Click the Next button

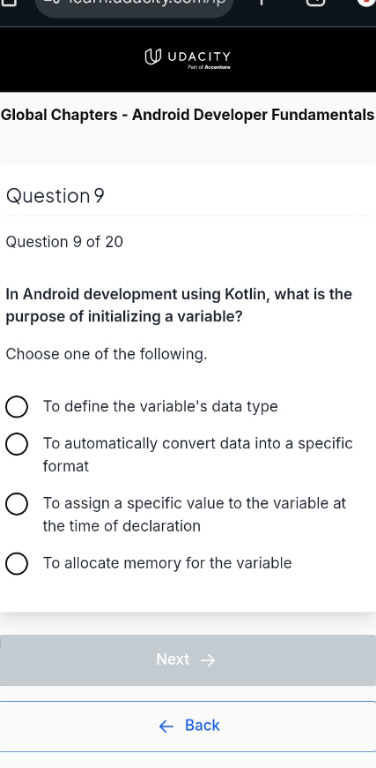coord(188,660)
